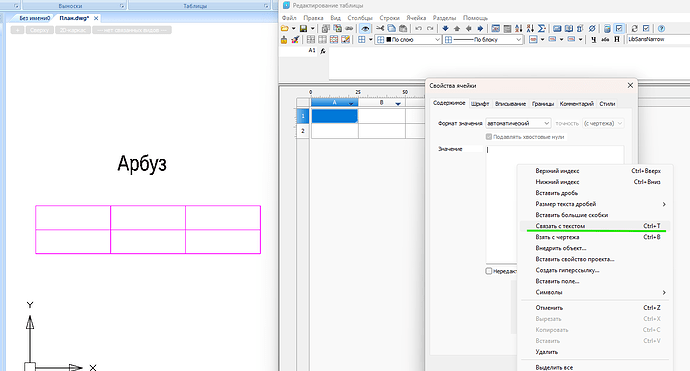Expand the arrow next to the save icon
The image size is (690, 371).
pos(312,29)
